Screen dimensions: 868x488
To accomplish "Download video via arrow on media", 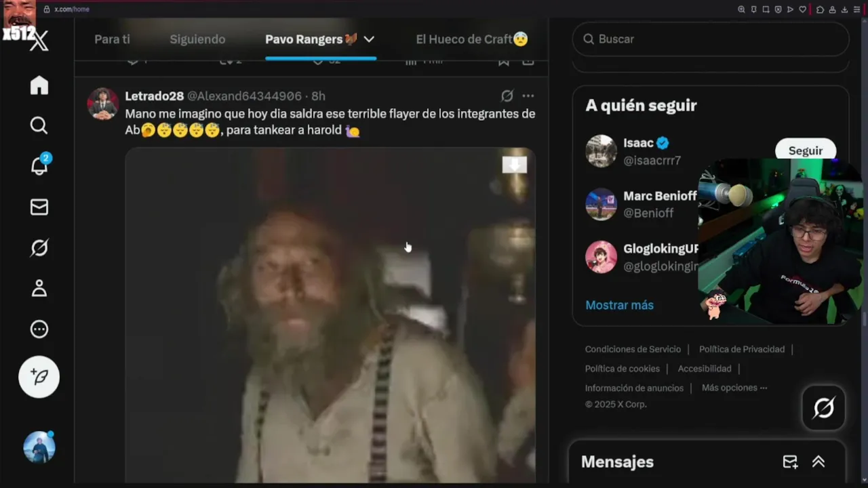I will pos(515,165).
